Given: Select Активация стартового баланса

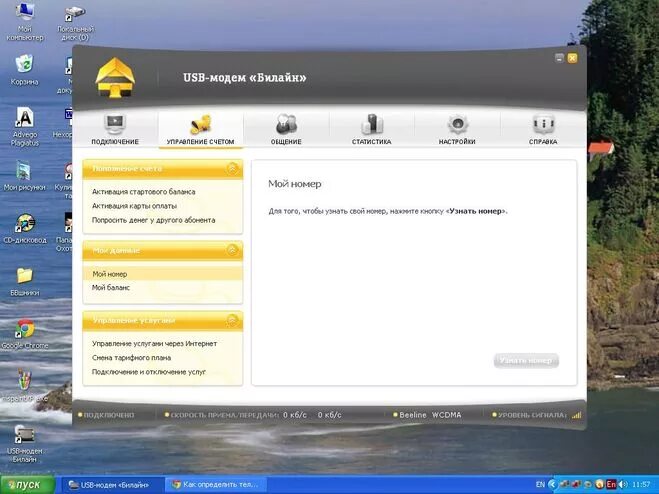Looking at the screenshot, I should (x=143, y=192).
